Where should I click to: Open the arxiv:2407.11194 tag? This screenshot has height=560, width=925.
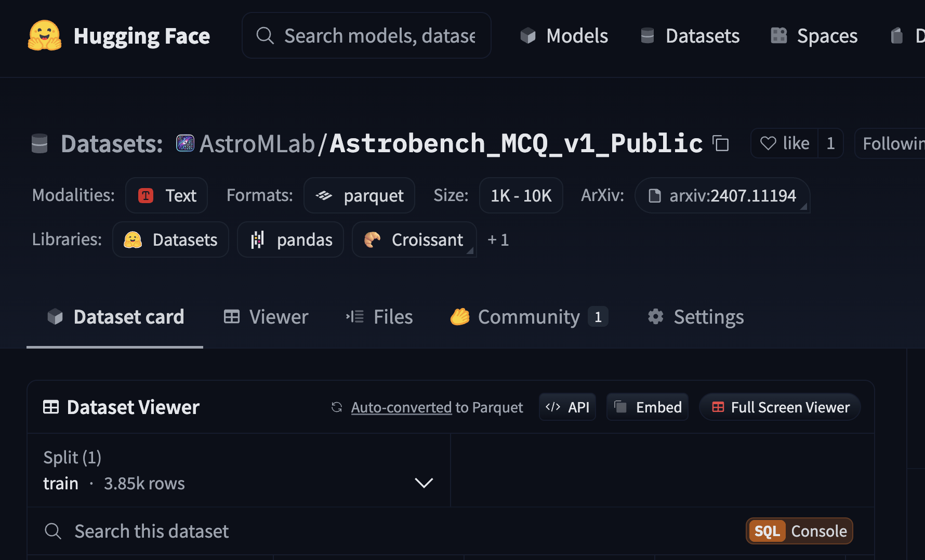click(722, 195)
